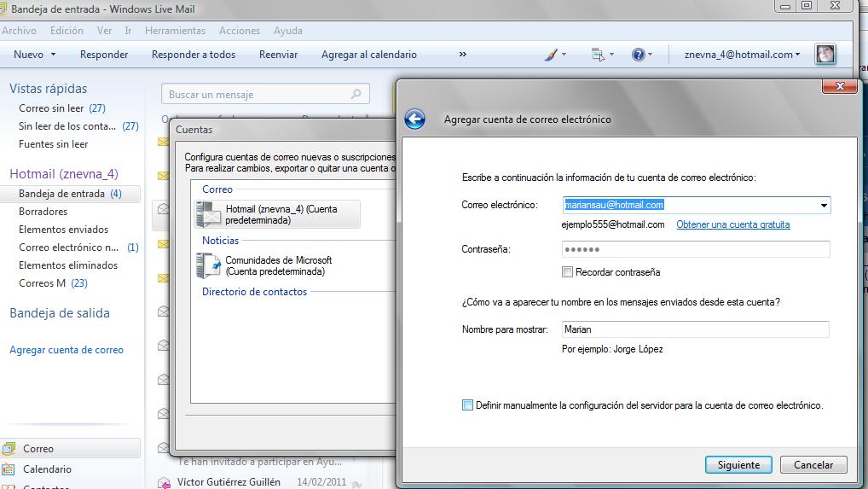Open the Ir menu
The height and width of the screenshot is (489, 868).
point(128,31)
